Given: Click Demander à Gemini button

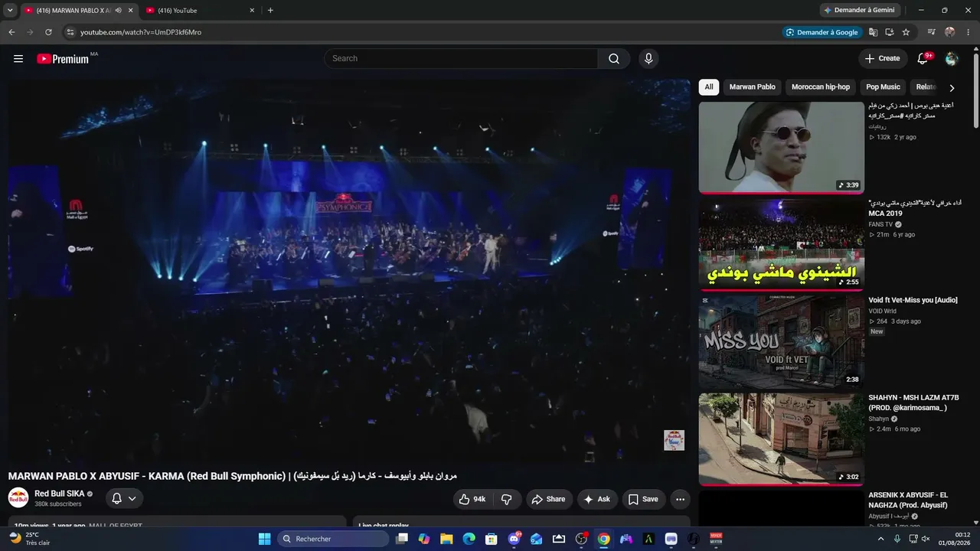Looking at the screenshot, I should [x=859, y=11].
